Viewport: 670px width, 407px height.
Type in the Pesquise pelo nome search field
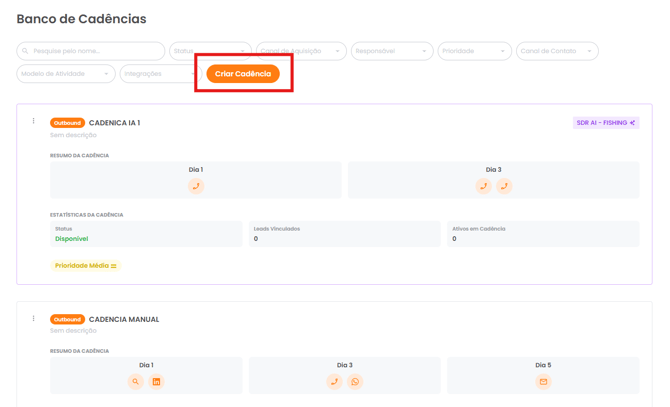coord(91,51)
